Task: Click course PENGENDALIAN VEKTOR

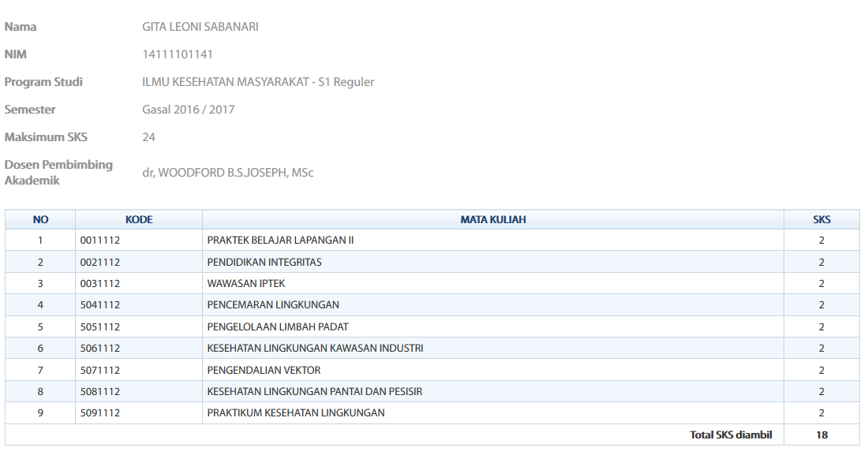Action: (x=264, y=370)
